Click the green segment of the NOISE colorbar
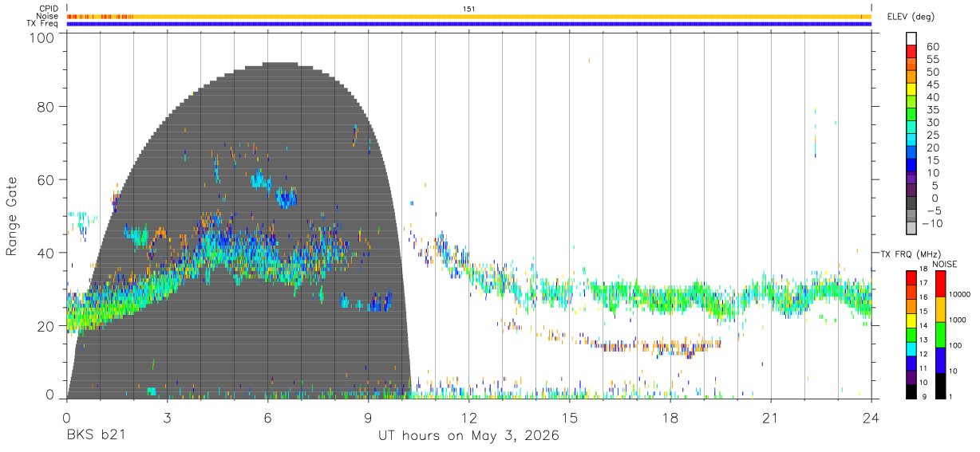Image resolution: width=980 pixels, height=452 pixels. pos(940,333)
